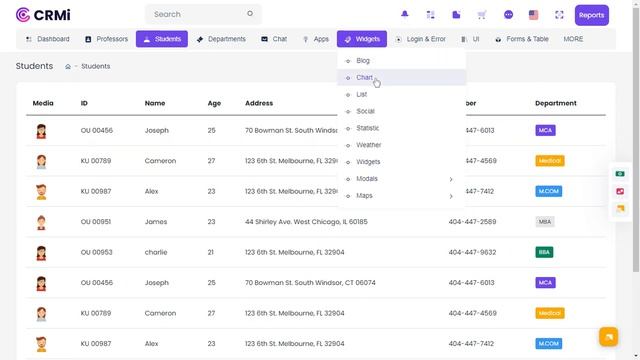This screenshot has width=640, height=360.
Task: Open the shopping cart icon
Action: (x=482, y=15)
